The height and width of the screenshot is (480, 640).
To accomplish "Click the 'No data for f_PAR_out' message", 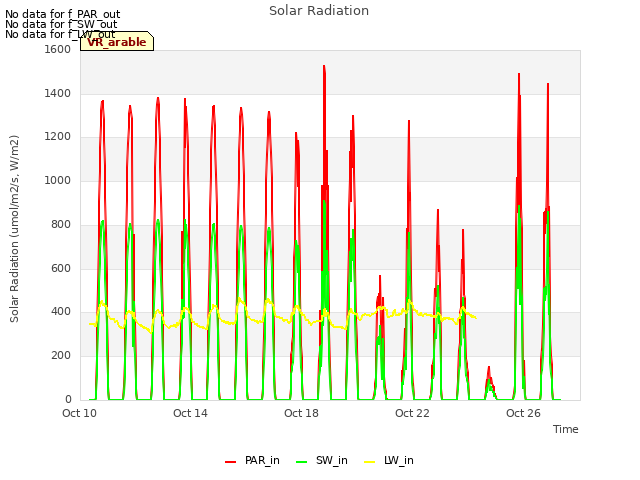I will click(x=62, y=14).
